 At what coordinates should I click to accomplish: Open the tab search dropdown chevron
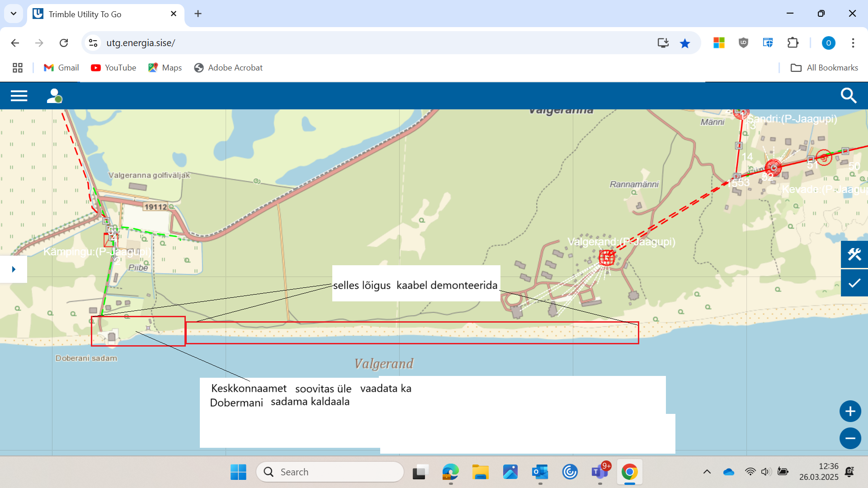[14, 14]
